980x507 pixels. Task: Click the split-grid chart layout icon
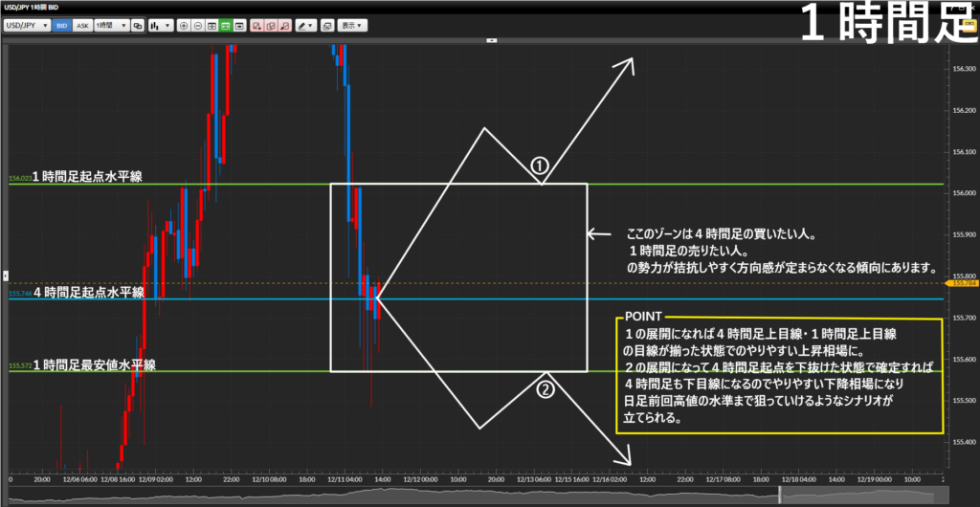click(212, 26)
